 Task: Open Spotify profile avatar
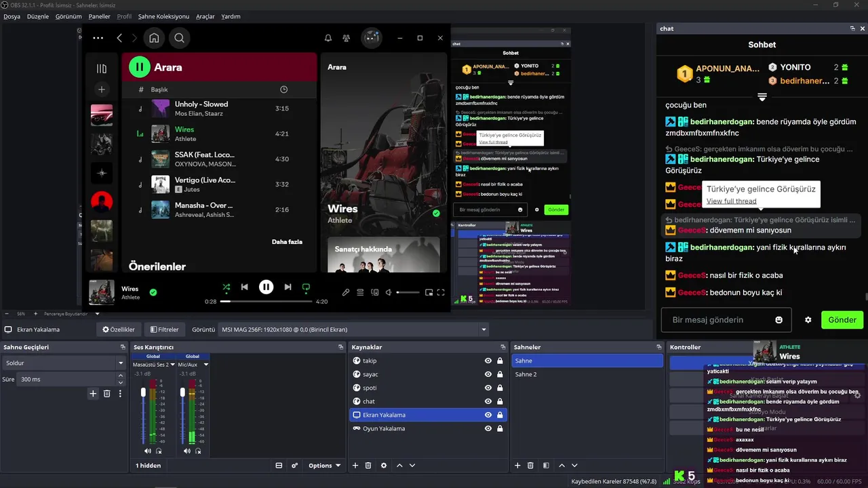click(371, 37)
